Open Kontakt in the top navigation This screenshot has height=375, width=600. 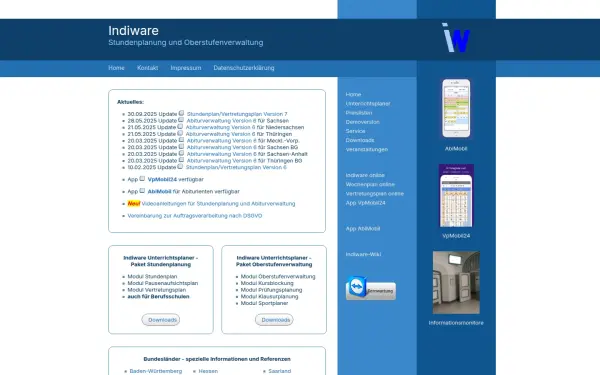[x=147, y=68]
